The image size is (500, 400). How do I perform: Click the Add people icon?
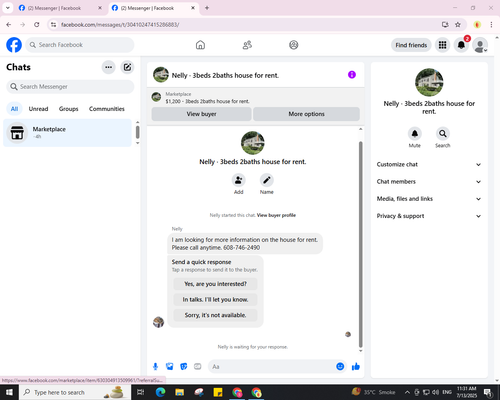click(239, 180)
